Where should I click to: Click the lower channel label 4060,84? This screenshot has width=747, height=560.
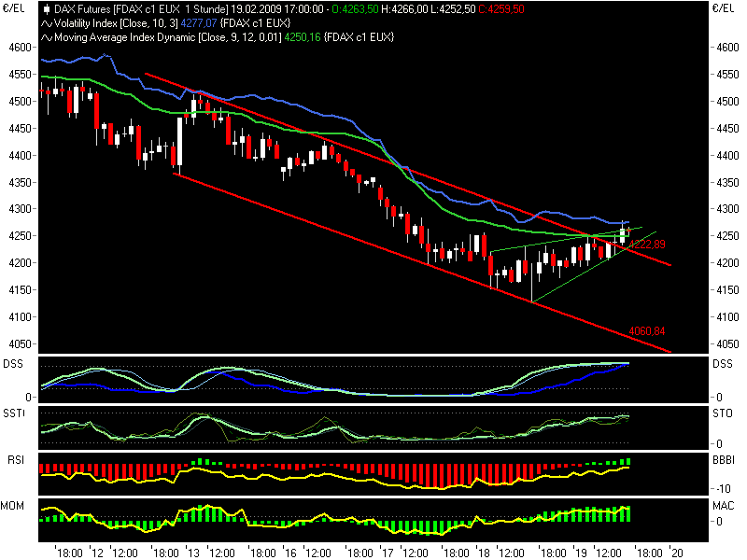tap(647, 331)
